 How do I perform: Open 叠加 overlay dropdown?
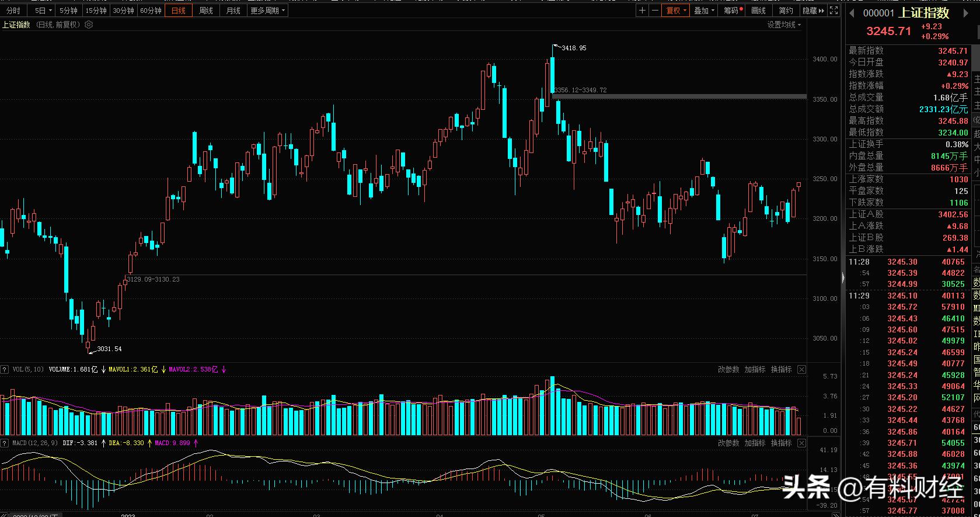pyautogui.click(x=704, y=11)
